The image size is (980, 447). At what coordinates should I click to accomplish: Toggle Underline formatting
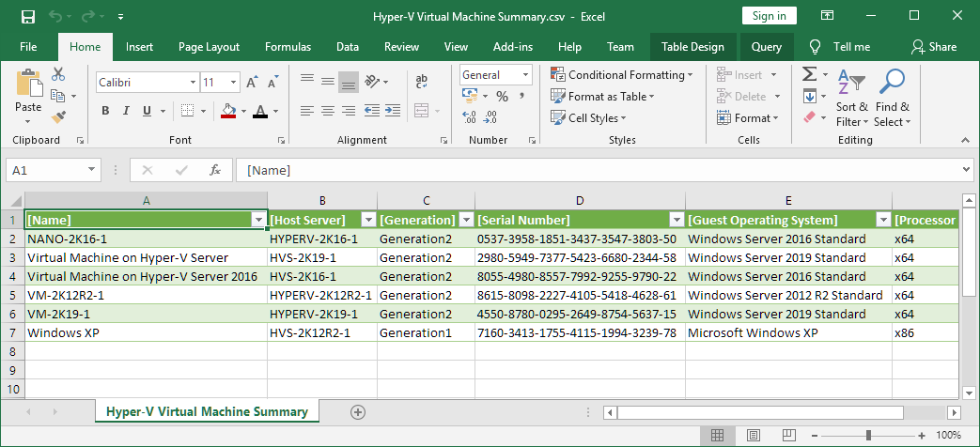click(x=147, y=111)
